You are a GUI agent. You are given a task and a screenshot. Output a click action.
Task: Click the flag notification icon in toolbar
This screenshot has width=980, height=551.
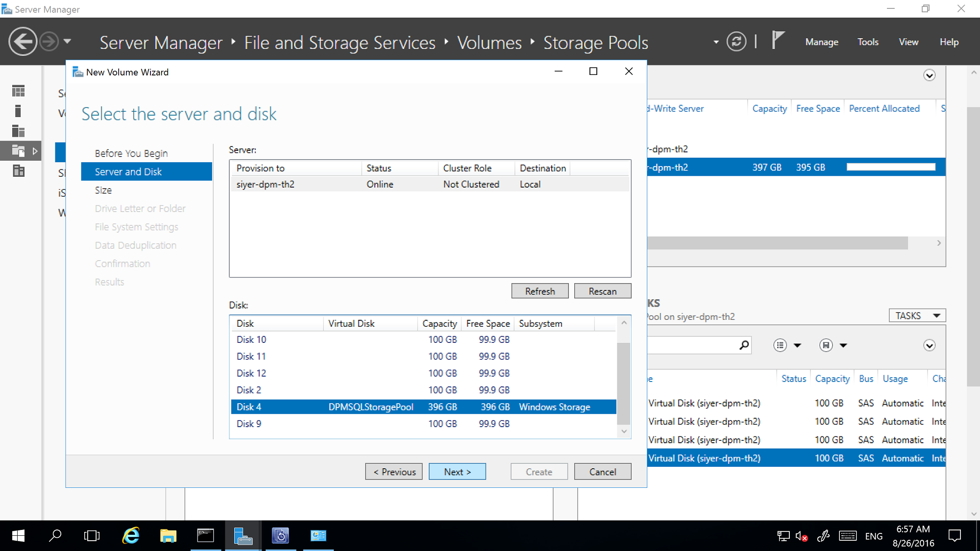coord(777,42)
